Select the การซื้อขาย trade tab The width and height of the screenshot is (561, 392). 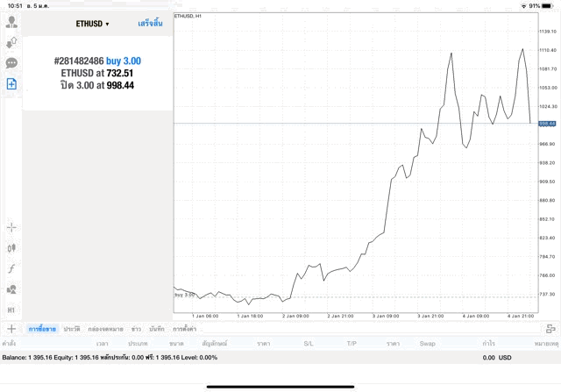pos(42,329)
